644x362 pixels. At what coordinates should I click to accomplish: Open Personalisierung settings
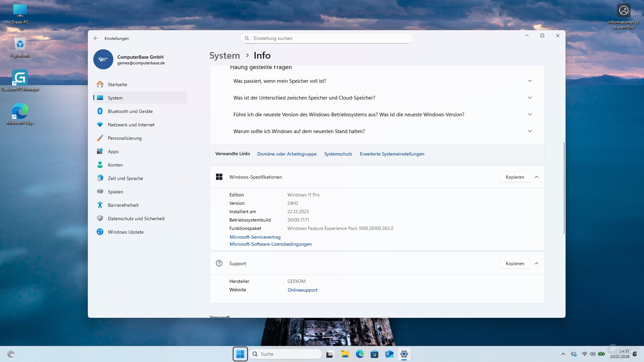pos(124,138)
